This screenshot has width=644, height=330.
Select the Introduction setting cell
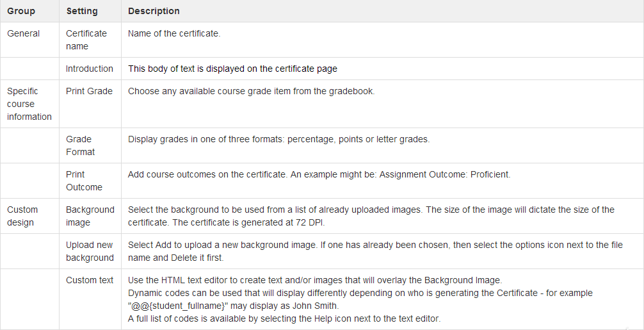[90, 69]
